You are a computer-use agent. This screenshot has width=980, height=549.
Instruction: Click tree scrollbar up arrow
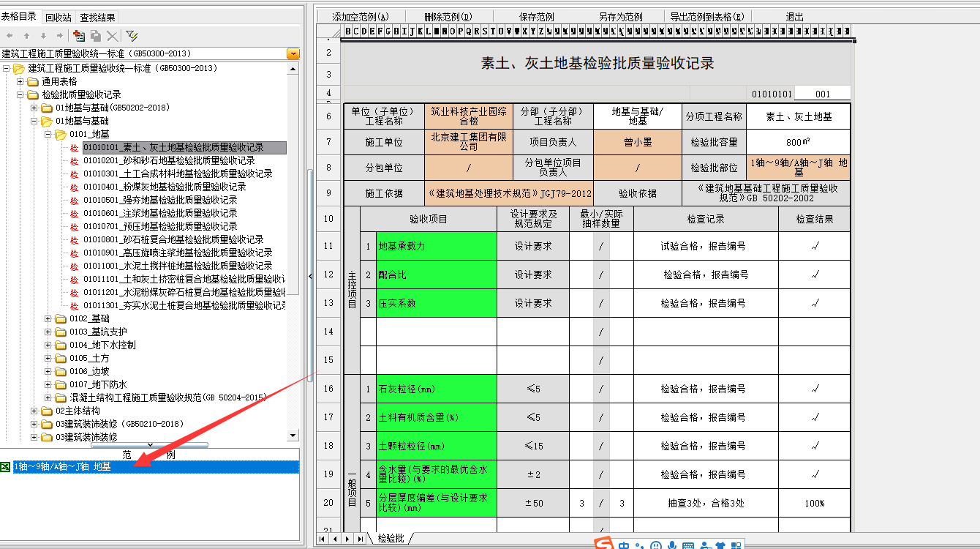point(294,68)
